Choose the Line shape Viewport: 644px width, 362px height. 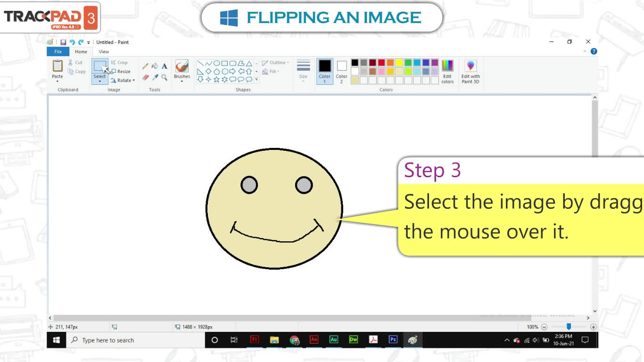point(200,63)
